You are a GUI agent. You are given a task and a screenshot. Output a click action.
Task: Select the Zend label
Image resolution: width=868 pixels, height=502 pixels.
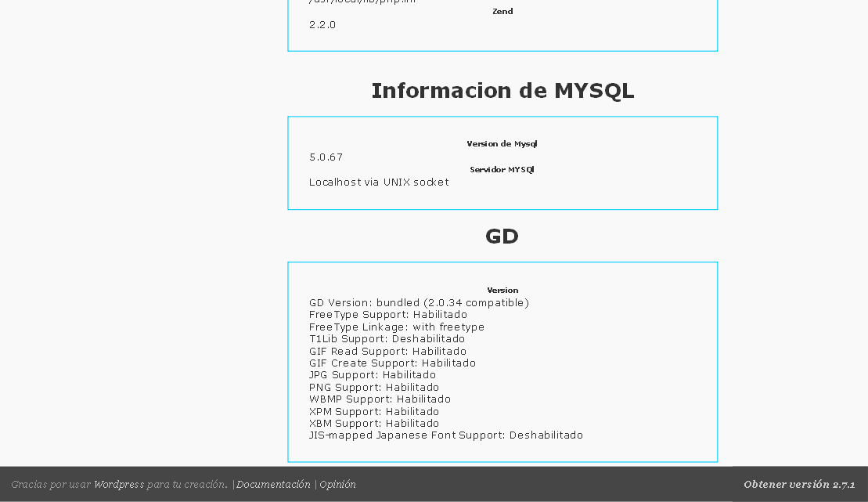pos(502,11)
